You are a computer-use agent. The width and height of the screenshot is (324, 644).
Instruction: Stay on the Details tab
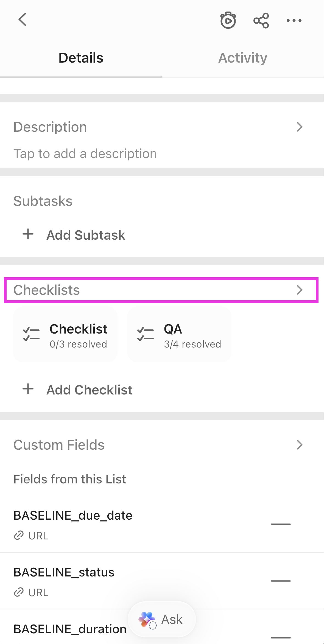[x=81, y=58]
